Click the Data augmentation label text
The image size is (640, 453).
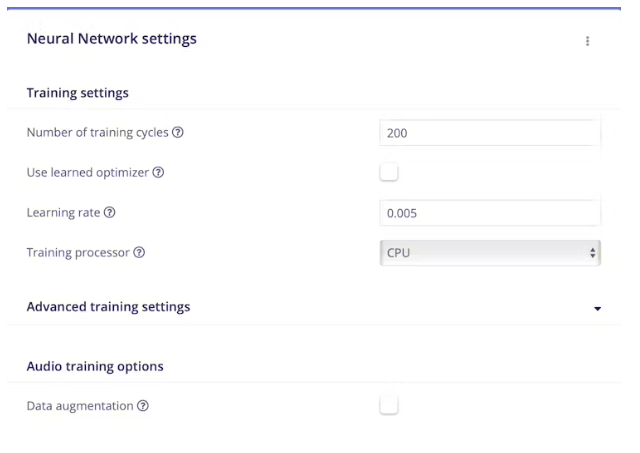click(x=80, y=406)
